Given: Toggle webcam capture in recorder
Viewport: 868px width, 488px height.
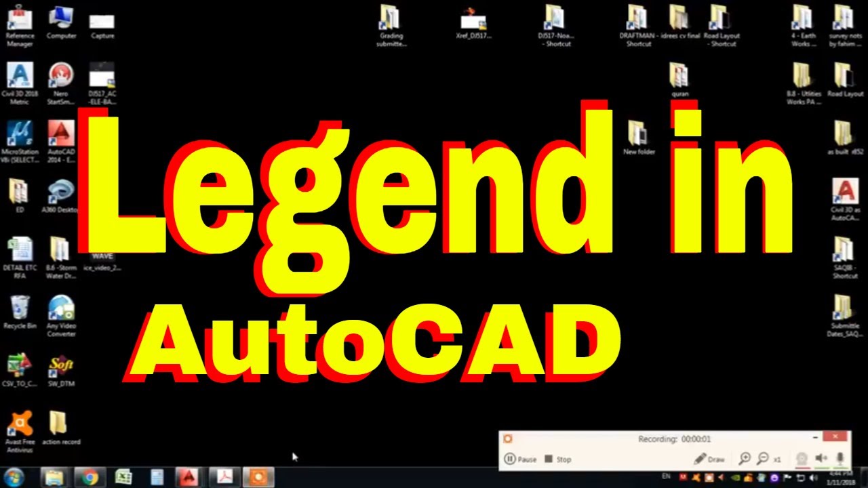Looking at the screenshot, I should tap(802, 459).
